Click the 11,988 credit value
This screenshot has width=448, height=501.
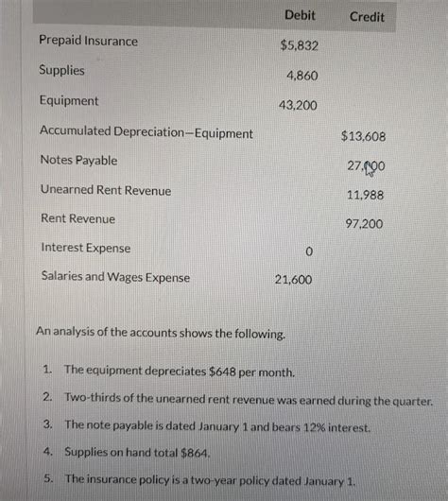365,195
